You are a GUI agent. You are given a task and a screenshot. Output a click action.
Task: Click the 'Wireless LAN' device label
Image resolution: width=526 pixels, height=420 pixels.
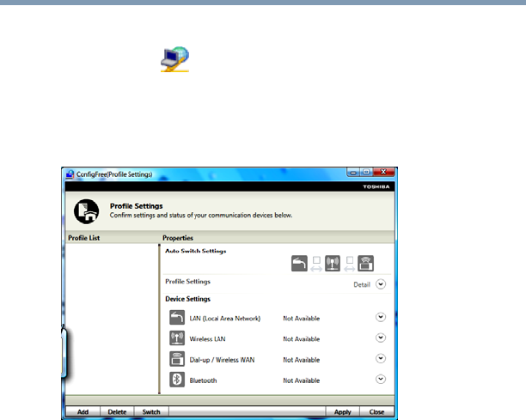pyautogui.click(x=207, y=339)
